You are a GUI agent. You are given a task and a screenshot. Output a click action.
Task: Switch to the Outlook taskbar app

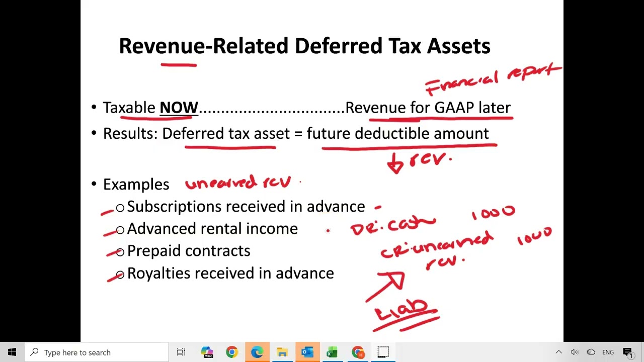307,352
